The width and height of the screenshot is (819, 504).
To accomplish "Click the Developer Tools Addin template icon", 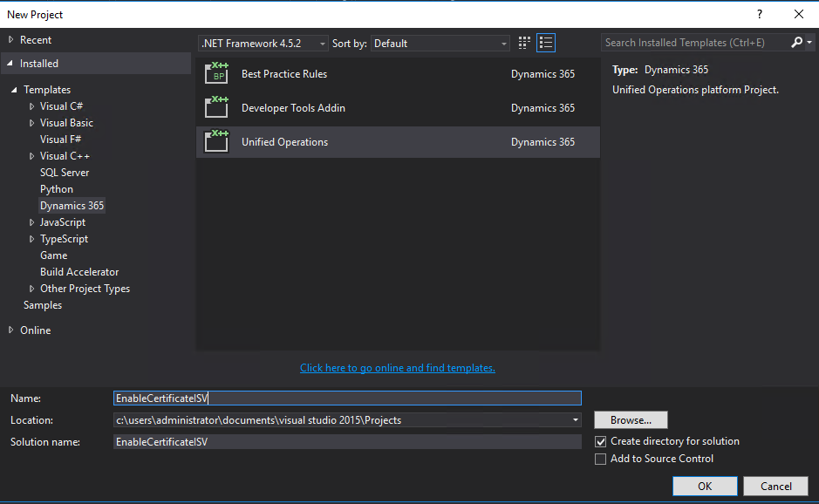I will point(215,108).
